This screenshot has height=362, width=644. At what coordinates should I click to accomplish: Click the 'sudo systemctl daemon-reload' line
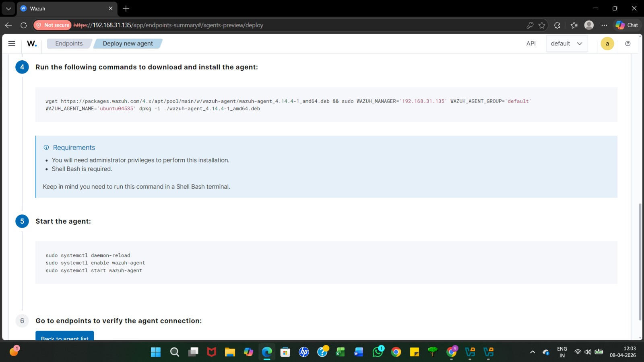point(88,255)
